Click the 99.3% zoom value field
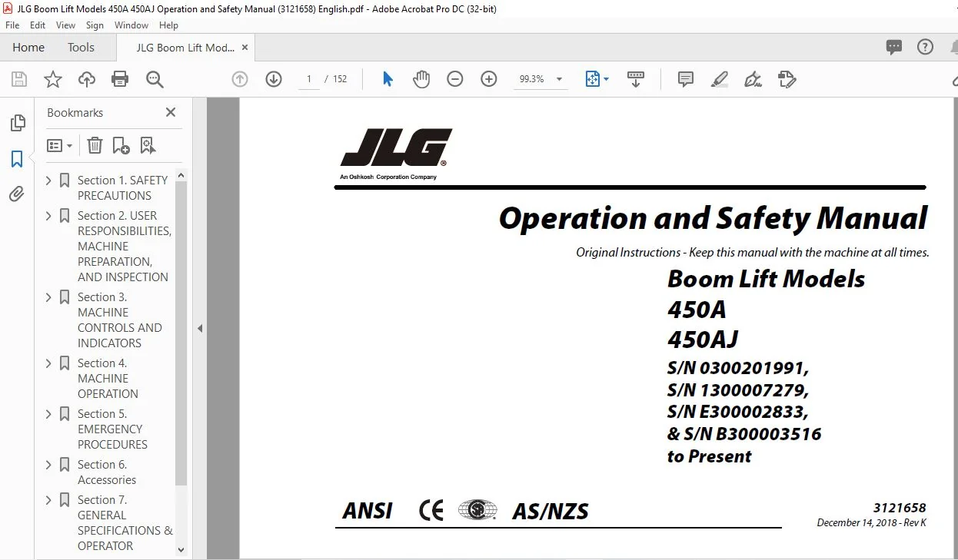The image size is (958, 560). [531, 79]
